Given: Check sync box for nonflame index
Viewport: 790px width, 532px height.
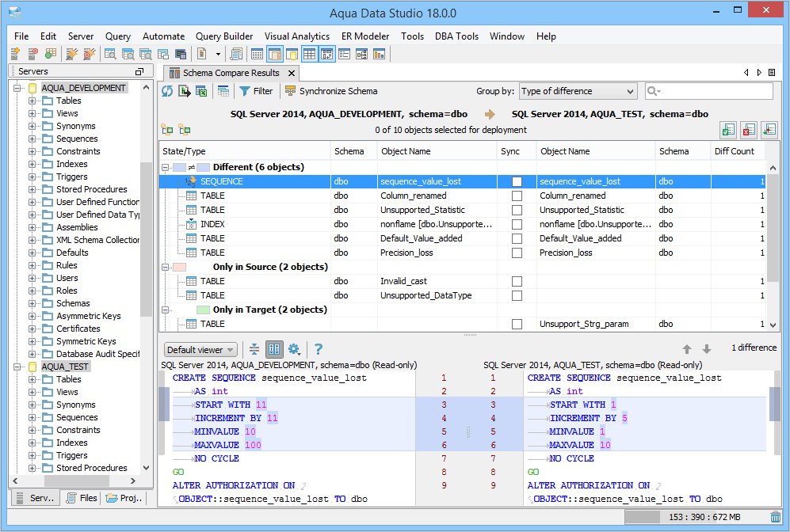Looking at the screenshot, I should pos(517,225).
